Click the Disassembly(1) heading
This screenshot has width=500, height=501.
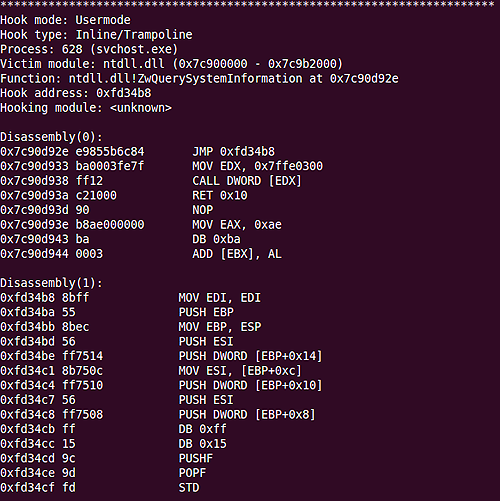pos(51,283)
